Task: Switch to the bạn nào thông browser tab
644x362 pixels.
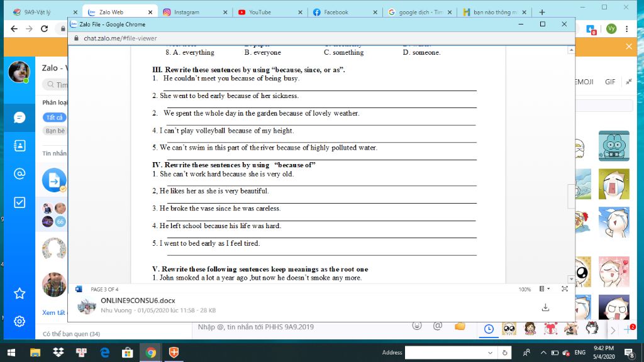Action: point(494,13)
